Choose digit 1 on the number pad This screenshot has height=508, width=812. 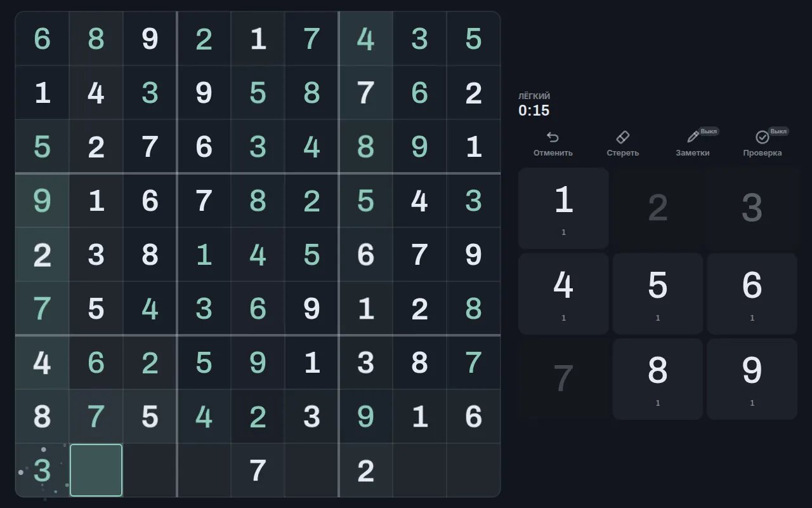point(563,208)
